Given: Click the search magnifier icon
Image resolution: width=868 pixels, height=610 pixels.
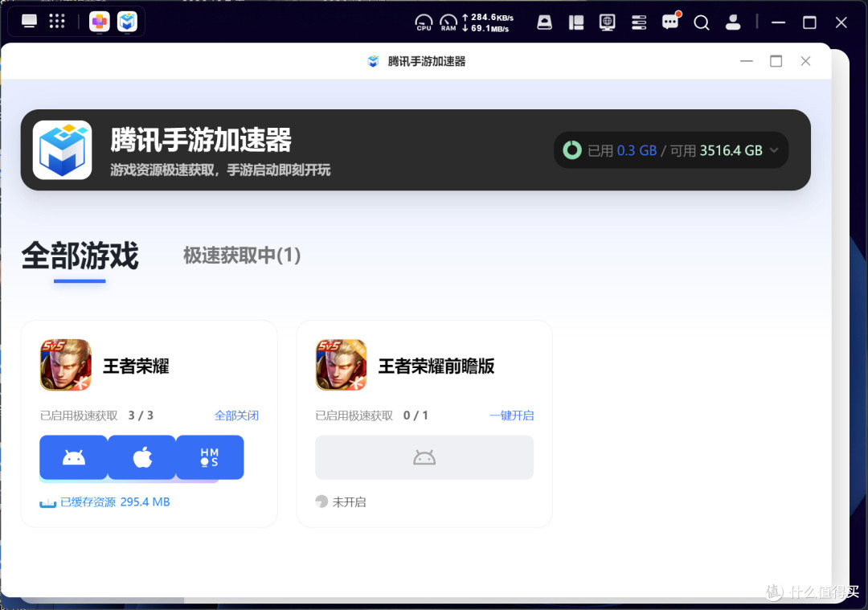Looking at the screenshot, I should [702, 23].
